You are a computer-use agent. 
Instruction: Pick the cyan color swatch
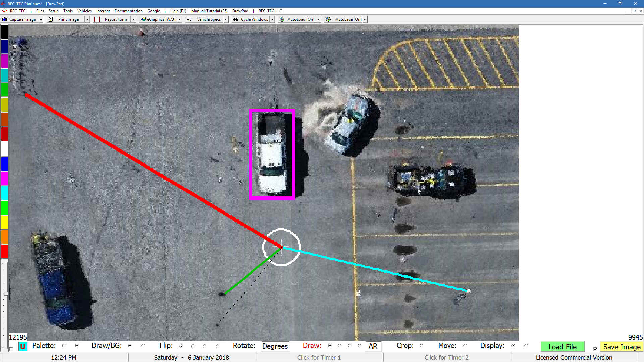pos(4,193)
